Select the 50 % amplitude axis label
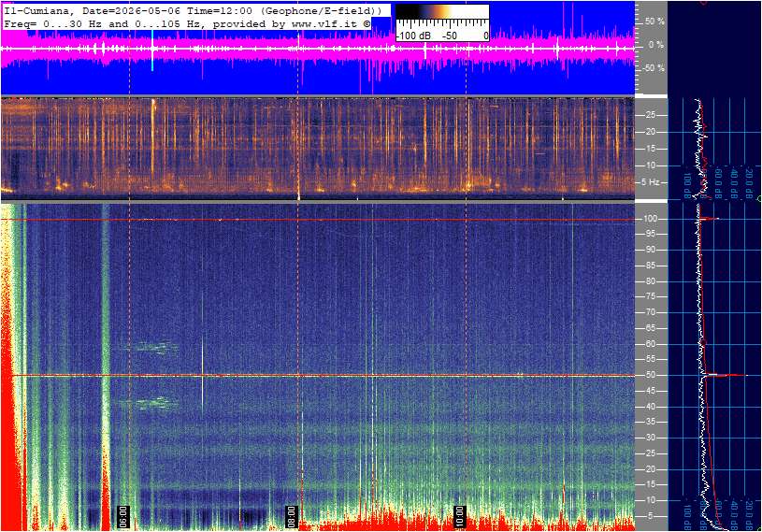 tap(654, 22)
